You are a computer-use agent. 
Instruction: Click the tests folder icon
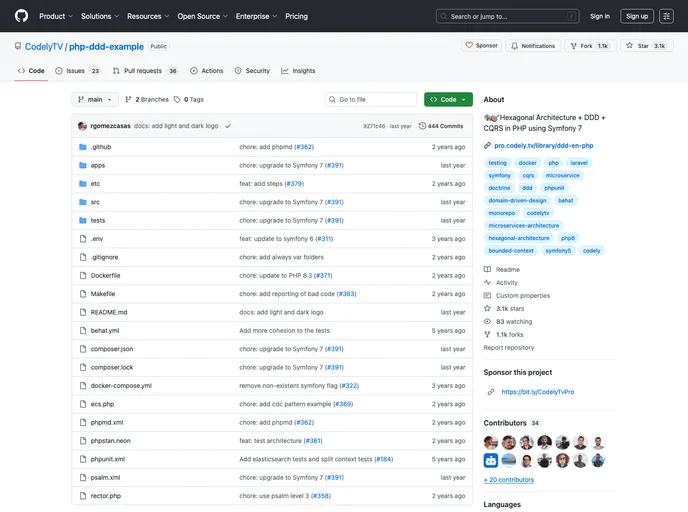[x=82, y=220]
